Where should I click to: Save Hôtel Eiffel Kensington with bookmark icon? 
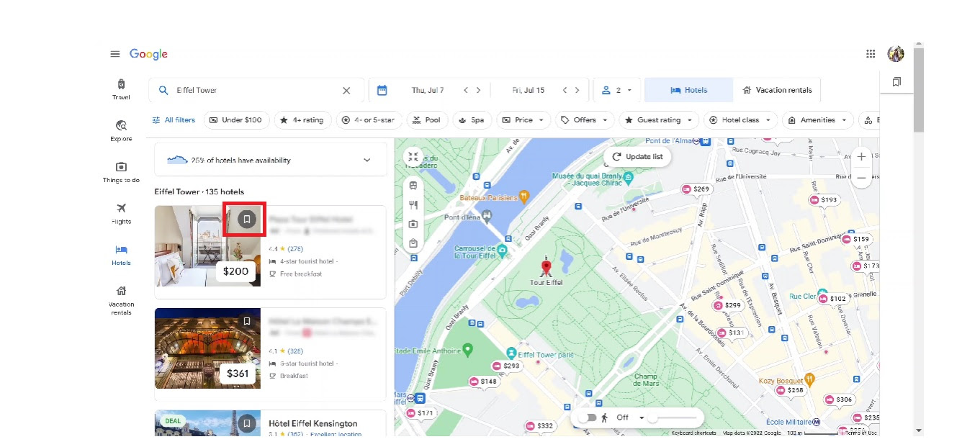click(246, 423)
